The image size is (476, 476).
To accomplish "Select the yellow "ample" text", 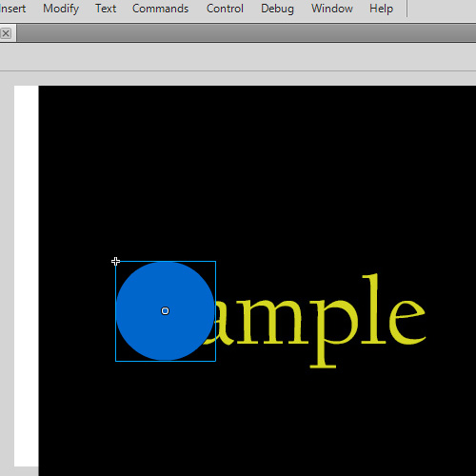I will coord(314,321).
